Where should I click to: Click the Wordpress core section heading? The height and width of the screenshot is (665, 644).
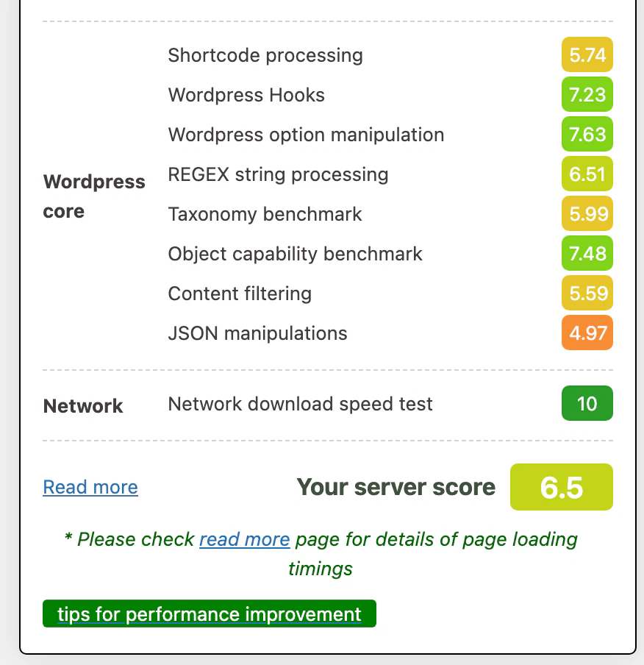(x=94, y=196)
